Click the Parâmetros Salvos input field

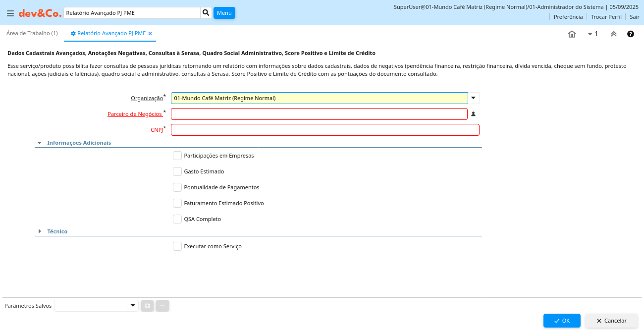click(x=91, y=306)
